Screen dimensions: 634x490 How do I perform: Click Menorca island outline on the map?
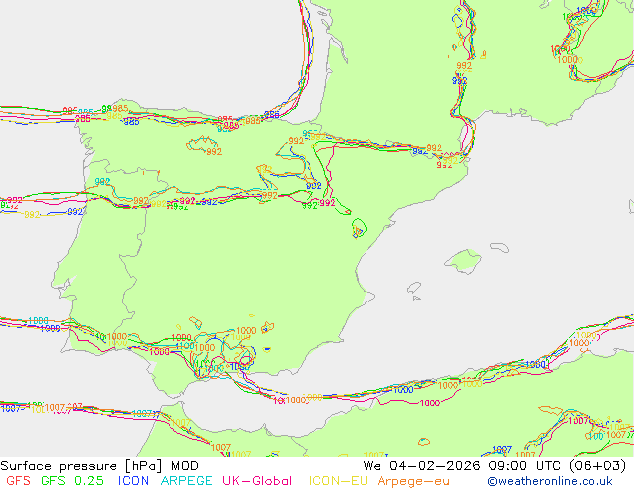500,247
